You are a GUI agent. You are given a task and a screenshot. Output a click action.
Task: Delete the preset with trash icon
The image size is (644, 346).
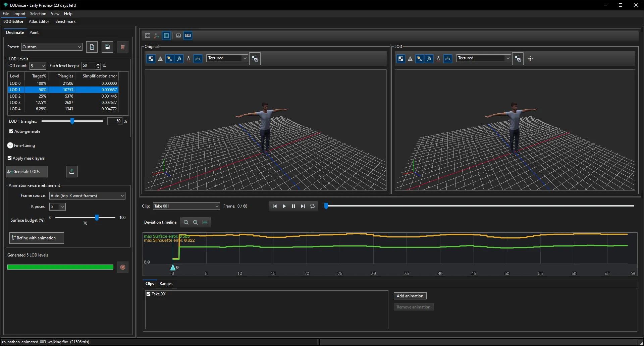pyautogui.click(x=123, y=47)
